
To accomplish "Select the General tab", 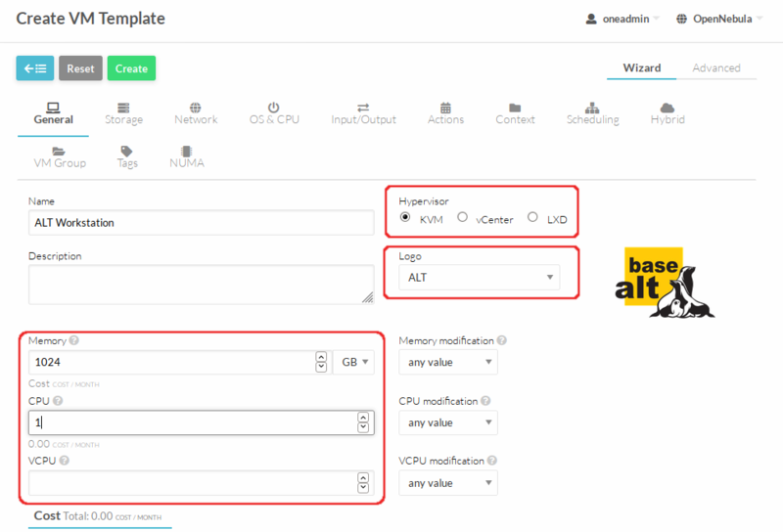I will tap(54, 113).
